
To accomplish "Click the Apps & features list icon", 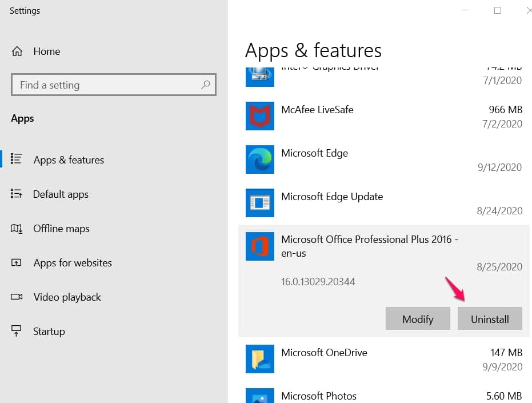I will [x=16, y=159].
